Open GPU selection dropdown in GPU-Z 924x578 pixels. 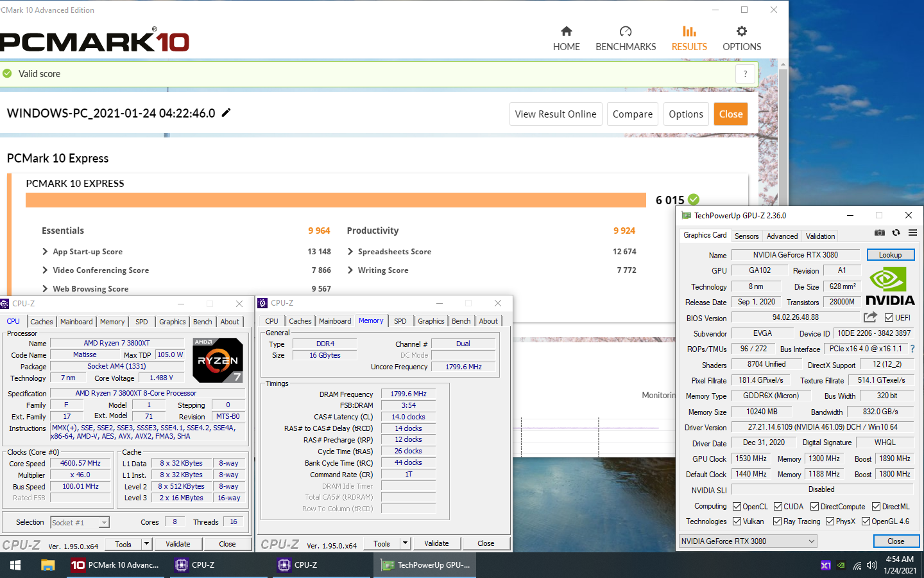pos(748,541)
